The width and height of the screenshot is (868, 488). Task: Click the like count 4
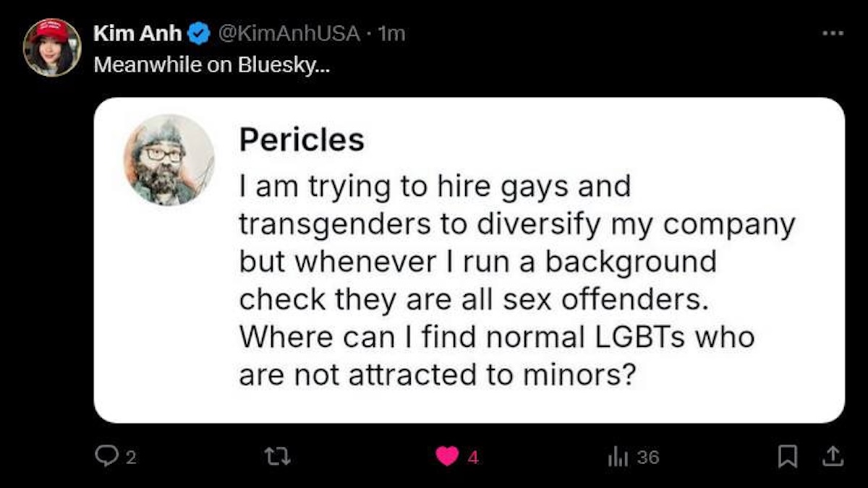tap(473, 457)
